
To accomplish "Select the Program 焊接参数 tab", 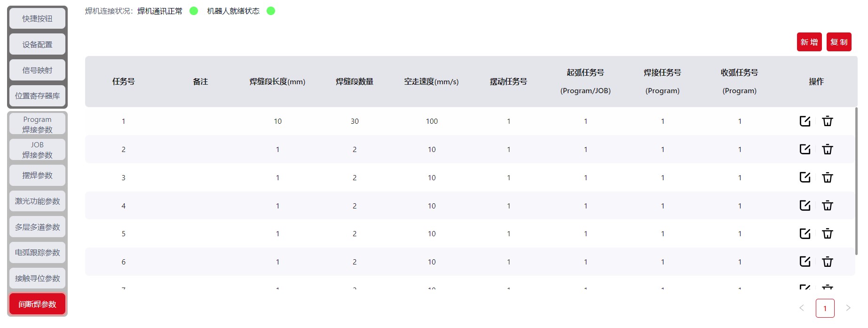I will pos(37,124).
